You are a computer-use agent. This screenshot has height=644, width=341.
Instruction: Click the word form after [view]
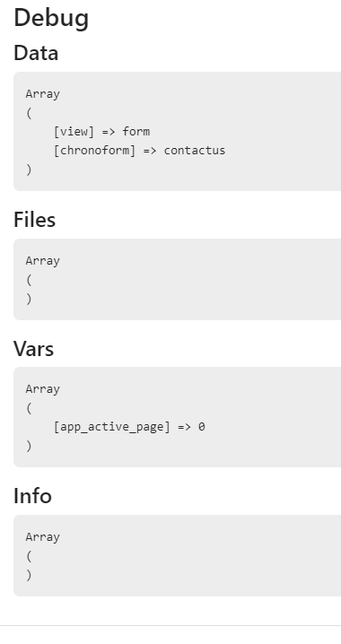point(136,132)
